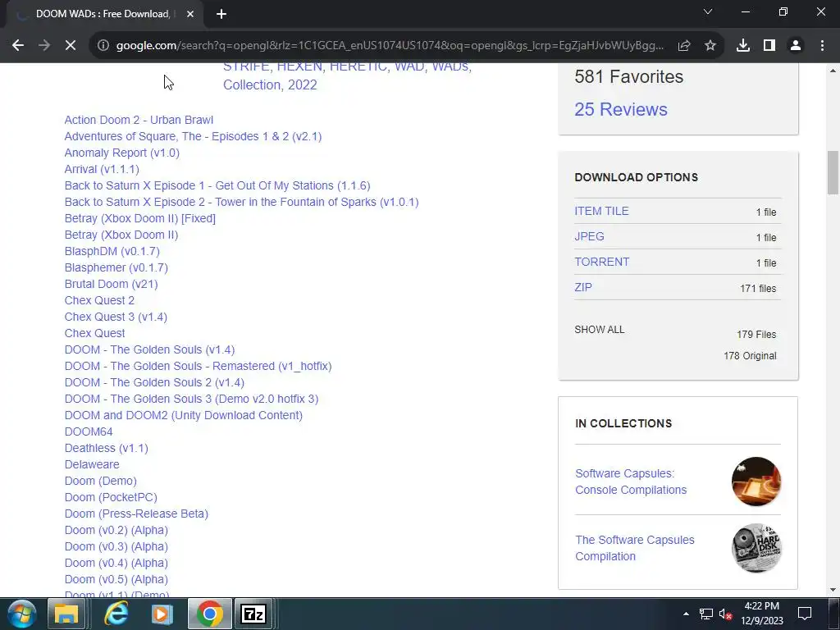This screenshot has width=840, height=630.
Task: Open network status tray icon
Action: (x=706, y=614)
